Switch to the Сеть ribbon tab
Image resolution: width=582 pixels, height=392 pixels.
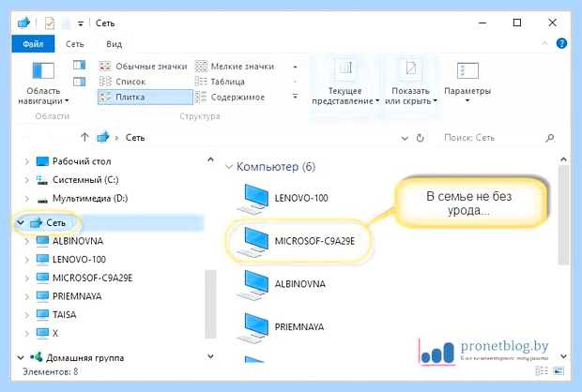click(x=74, y=44)
